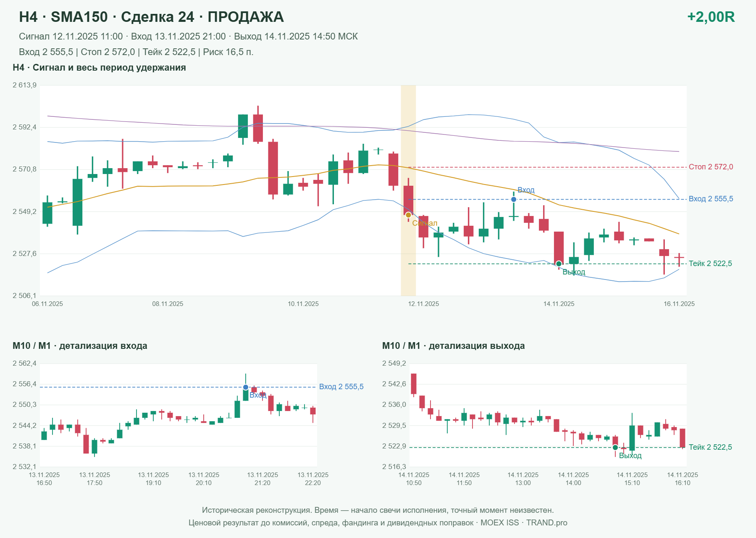Select the Тейк 2 522,5 label on the exit detail chart
Image resolution: width=756 pixels, height=538 pixels.
[710, 447]
